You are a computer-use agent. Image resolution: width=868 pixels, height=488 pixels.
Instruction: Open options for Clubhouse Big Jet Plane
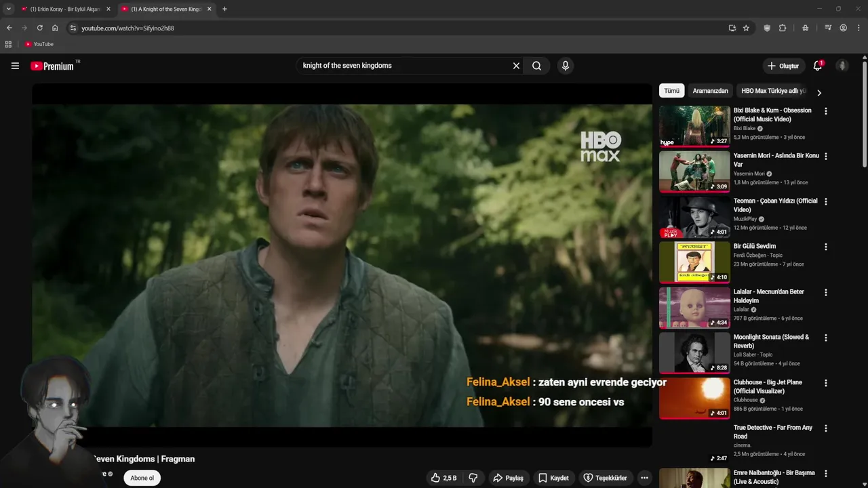(825, 383)
